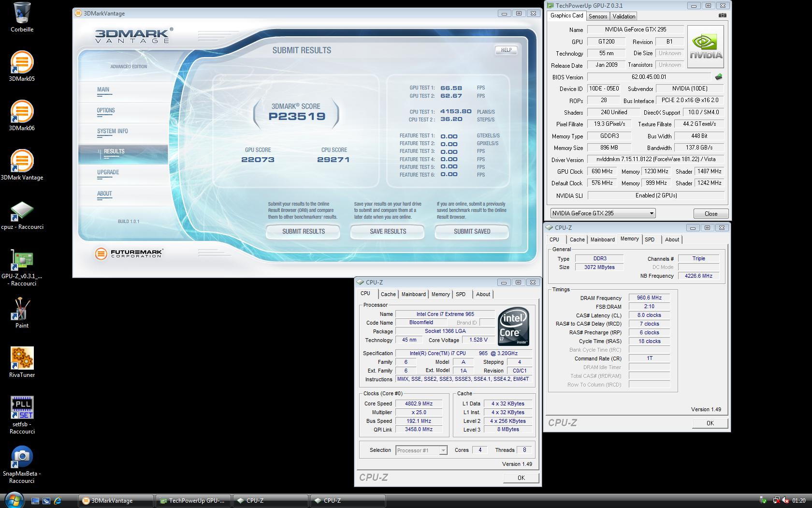Click the green system tray icon
812x508 pixels.
763,501
